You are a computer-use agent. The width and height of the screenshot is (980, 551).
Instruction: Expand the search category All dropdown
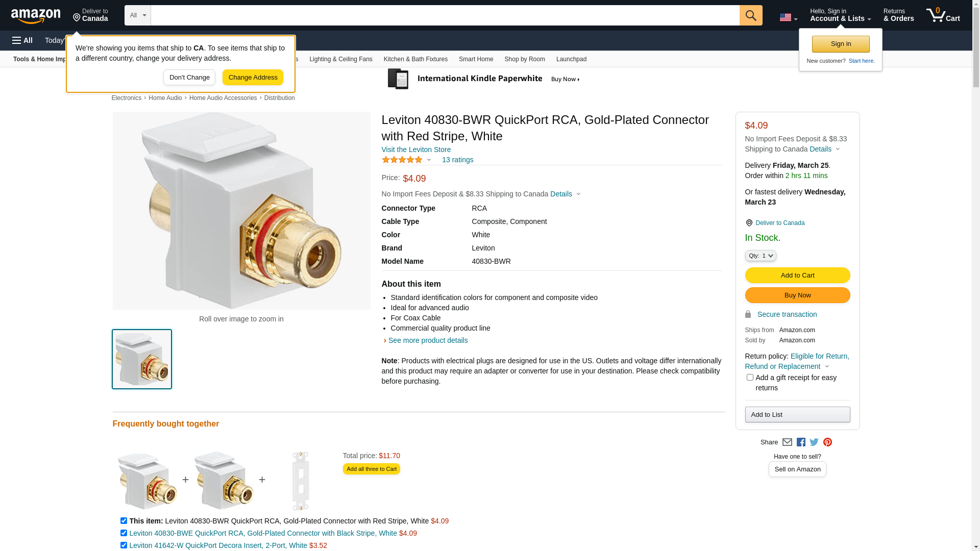point(138,15)
